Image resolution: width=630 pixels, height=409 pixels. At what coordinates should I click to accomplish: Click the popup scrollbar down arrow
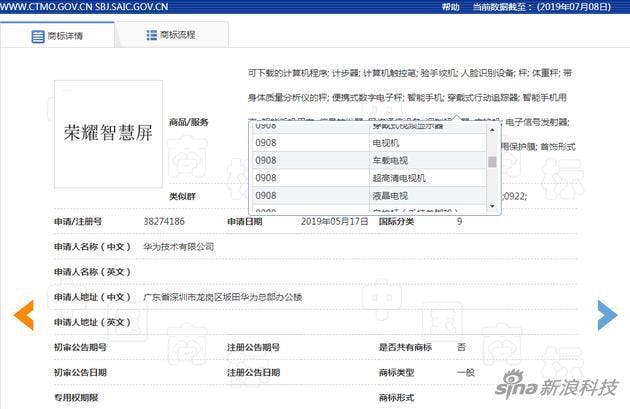point(492,206)
